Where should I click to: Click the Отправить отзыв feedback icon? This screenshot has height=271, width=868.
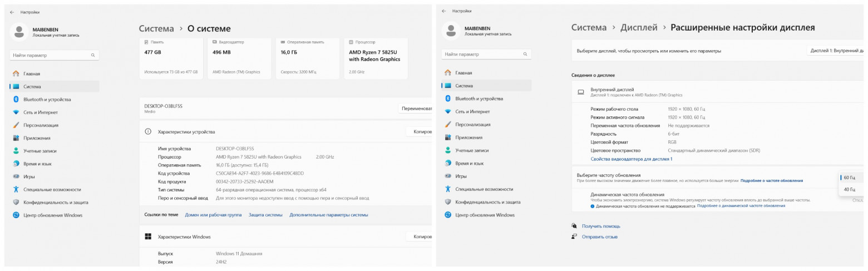coord(574,236)
